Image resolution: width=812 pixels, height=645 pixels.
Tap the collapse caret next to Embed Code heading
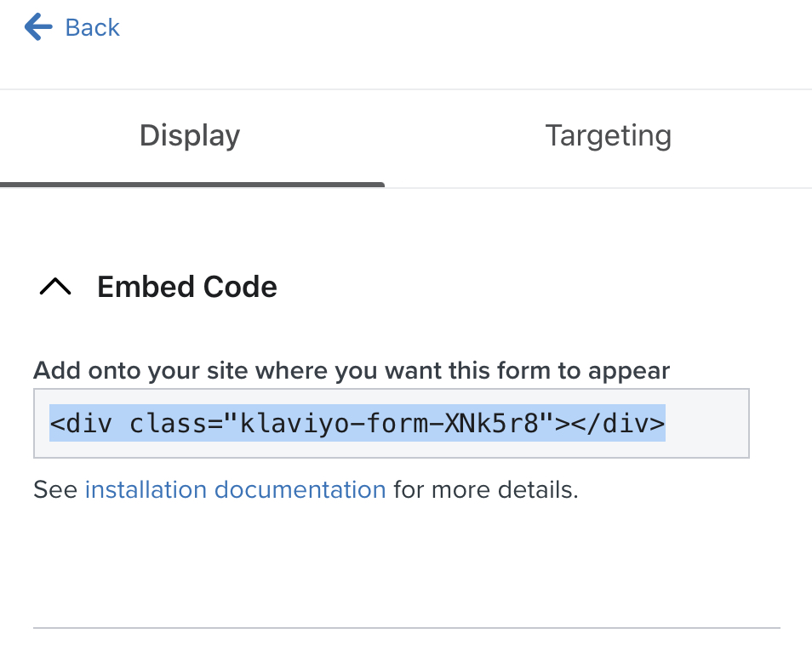point(54,287)
